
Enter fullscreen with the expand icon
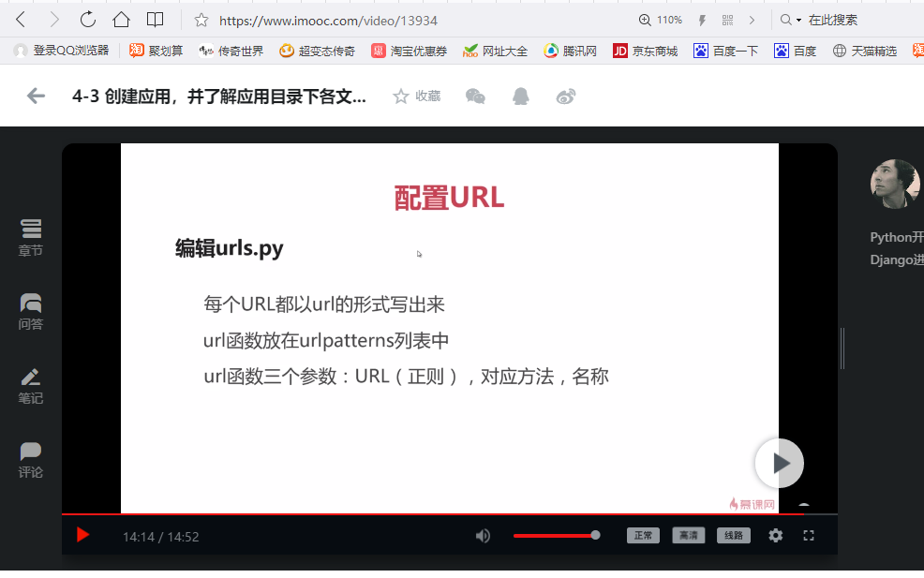click(x=809, y=536)
